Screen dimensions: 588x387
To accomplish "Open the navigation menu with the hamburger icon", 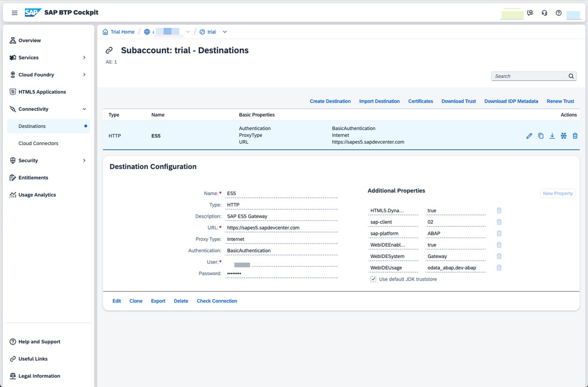I will click(15, 12).
